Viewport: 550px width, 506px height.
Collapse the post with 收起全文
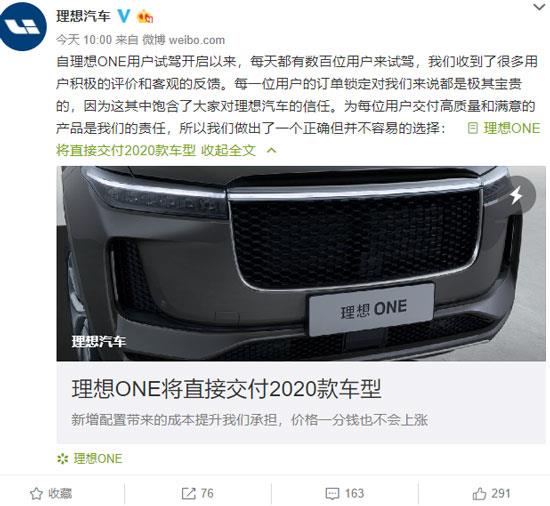228,151
